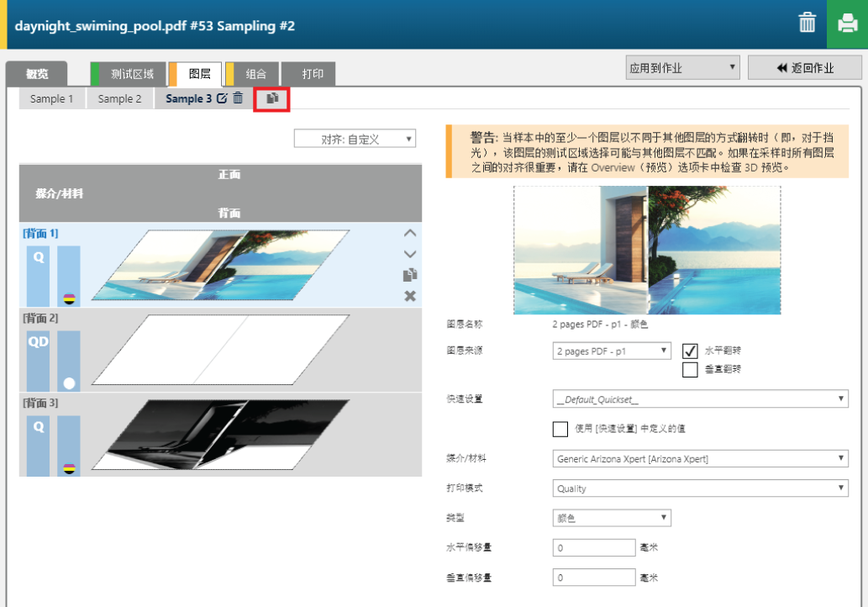The image size is (868, 607).
Task: Delete Sample 3 using its trash icon
Action: 238,98
